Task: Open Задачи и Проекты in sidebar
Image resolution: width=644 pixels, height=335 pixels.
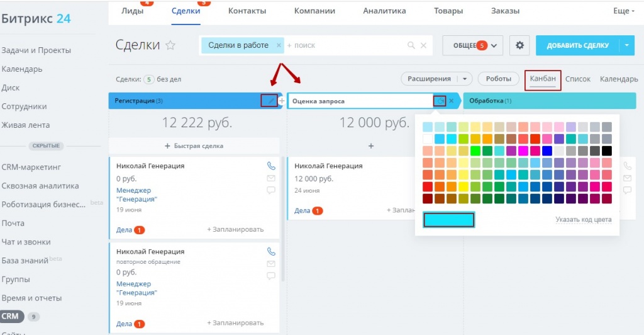Action: tap(36, 50)
